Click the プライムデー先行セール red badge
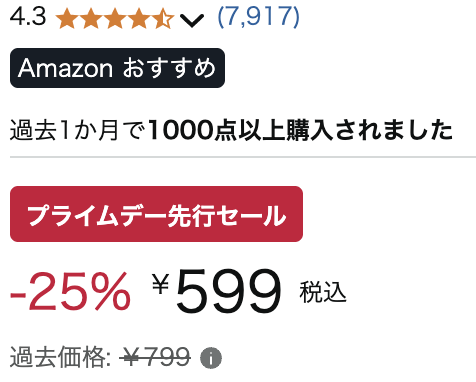Screen dimensions: 476x382 pos(156,214)
